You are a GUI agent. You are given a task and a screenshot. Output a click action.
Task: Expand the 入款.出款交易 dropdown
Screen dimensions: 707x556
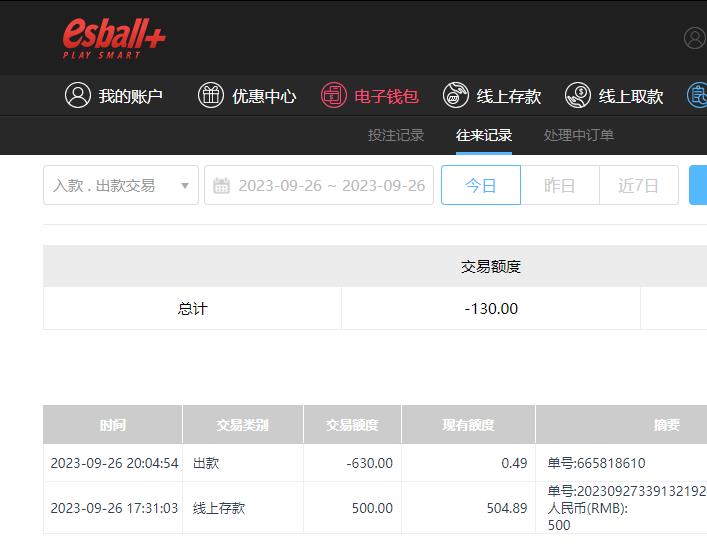coord(121,185)
